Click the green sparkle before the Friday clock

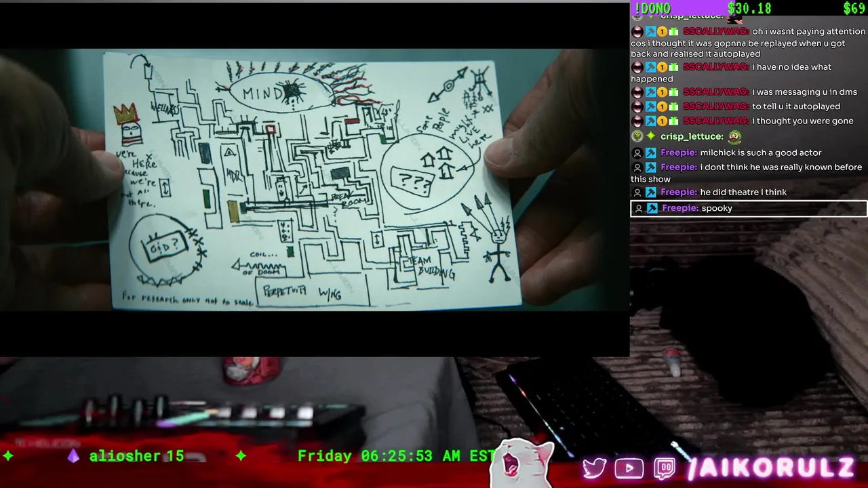(241, 456)
